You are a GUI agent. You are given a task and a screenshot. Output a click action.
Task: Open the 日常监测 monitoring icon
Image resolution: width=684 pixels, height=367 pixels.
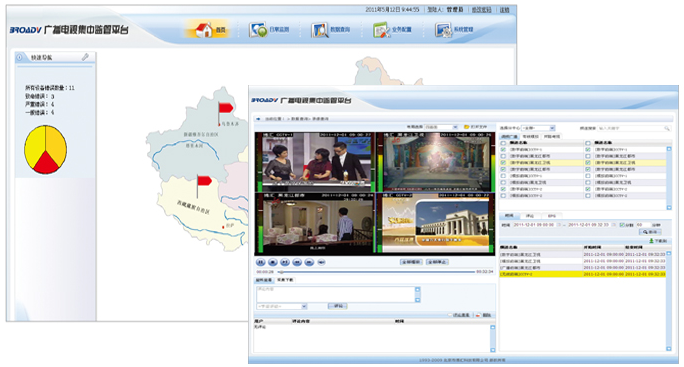click(x=258, y=30)
